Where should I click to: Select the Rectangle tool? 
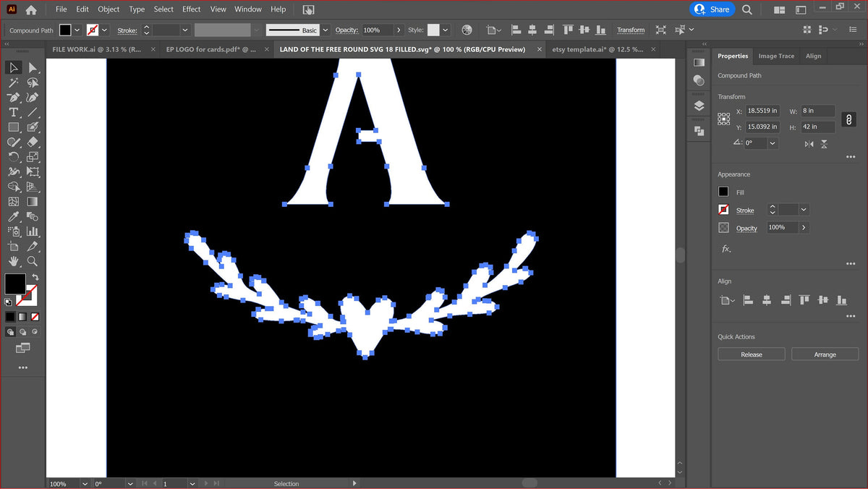(14, 127)
